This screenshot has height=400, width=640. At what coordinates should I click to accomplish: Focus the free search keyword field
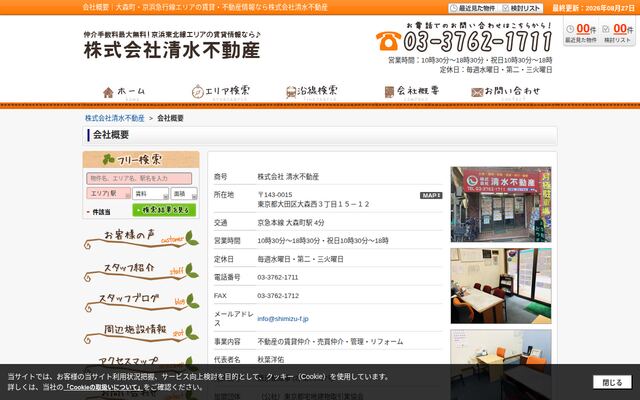pos(139,178)
